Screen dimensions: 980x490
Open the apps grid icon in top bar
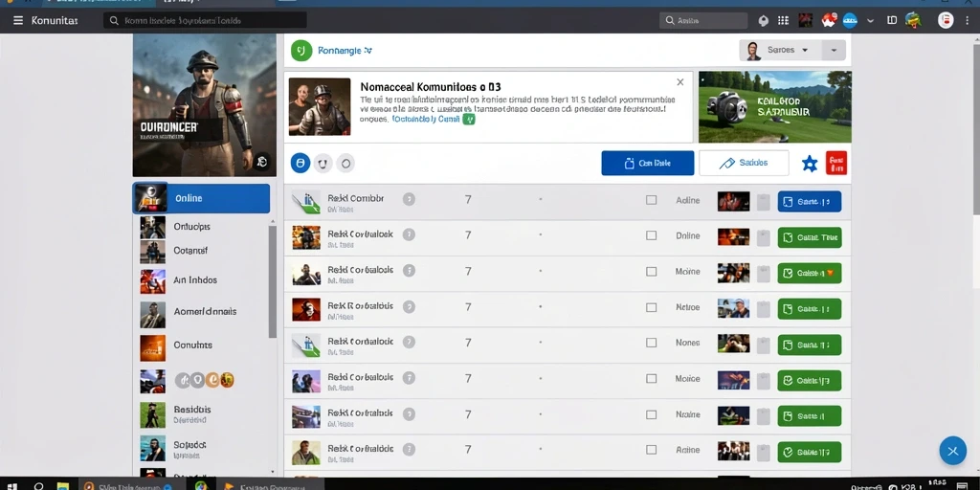(x=783, y=21)
